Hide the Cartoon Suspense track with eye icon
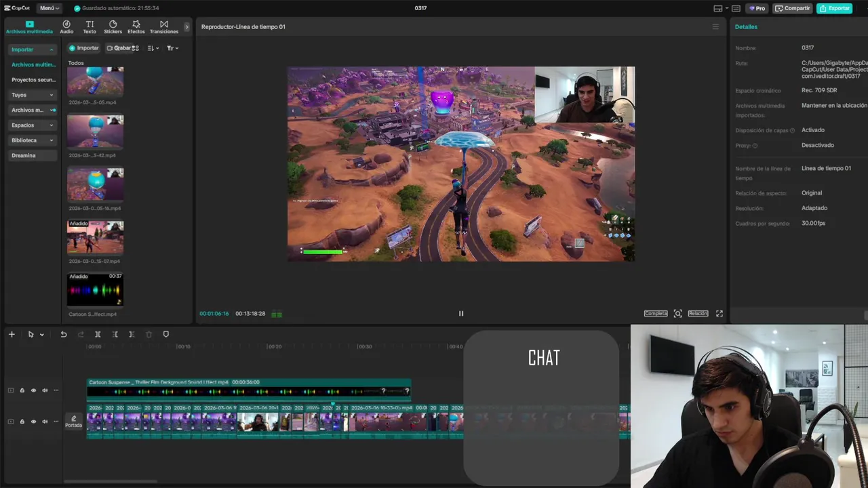The width and height of the screenshot is (868, 488). (33, 390)
